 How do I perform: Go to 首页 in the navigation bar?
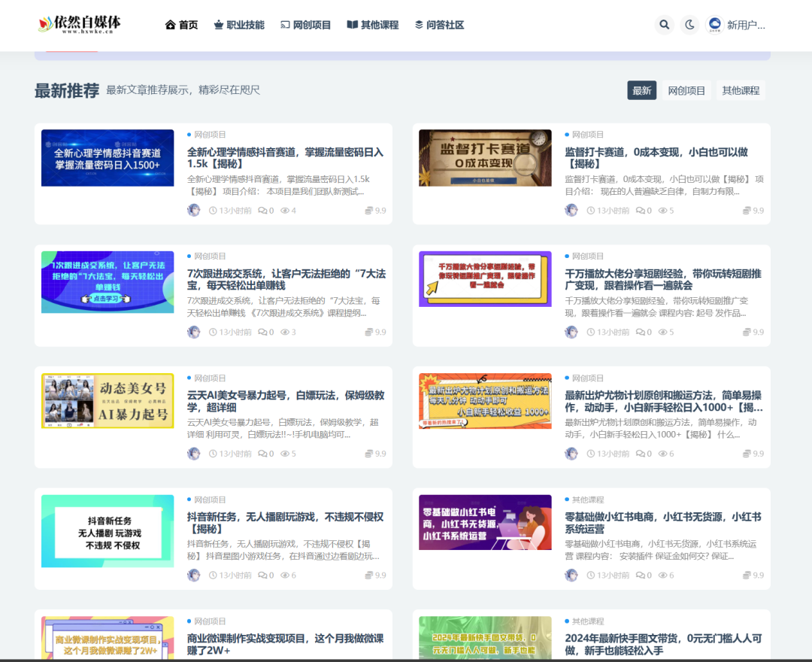click(181, 25)
